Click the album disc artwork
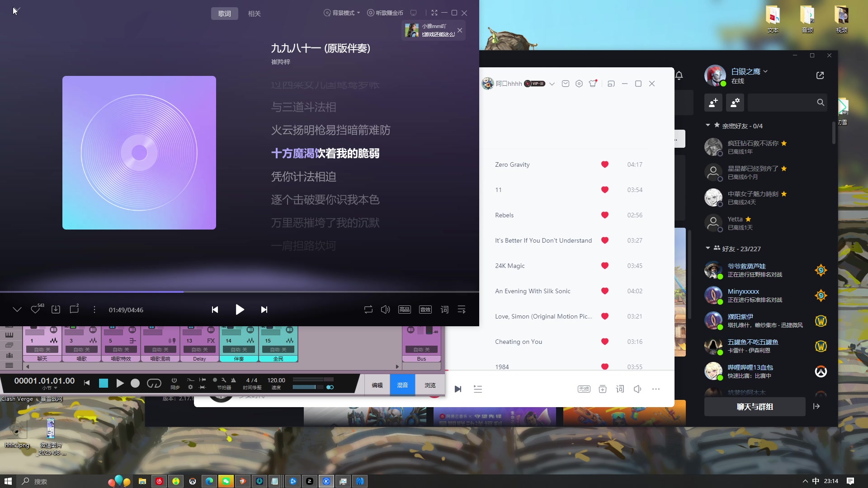 [x=139, y=153]
